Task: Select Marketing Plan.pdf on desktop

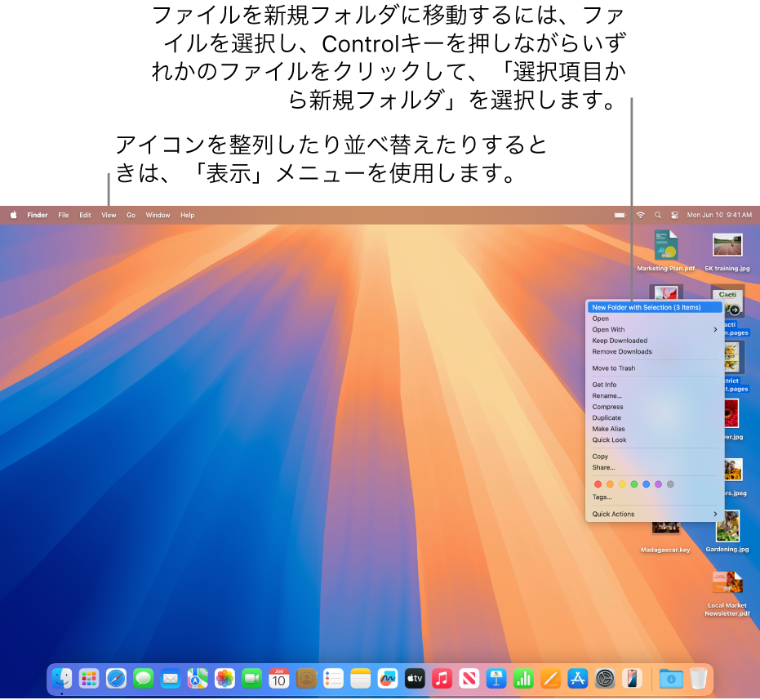Action: [666, 251]
